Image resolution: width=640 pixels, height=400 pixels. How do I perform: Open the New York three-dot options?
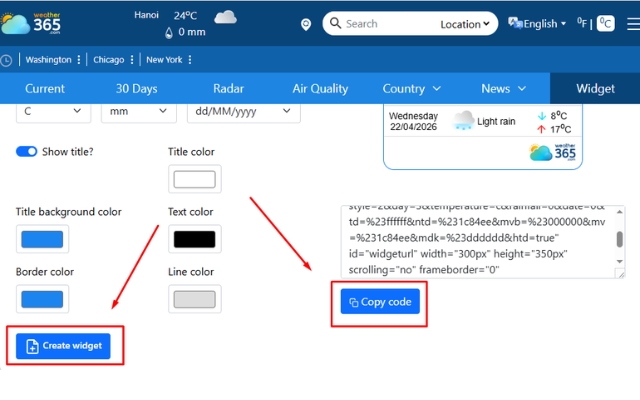coord(190,60)
